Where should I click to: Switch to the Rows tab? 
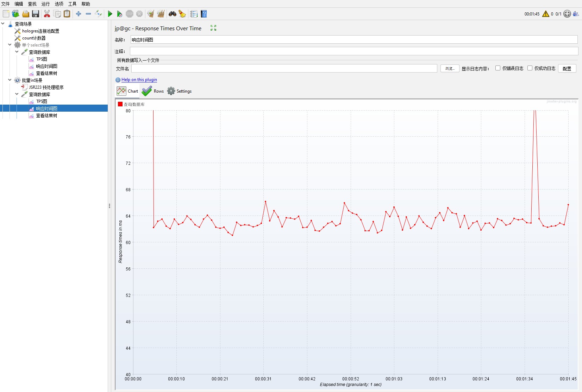tap(153, 91)
